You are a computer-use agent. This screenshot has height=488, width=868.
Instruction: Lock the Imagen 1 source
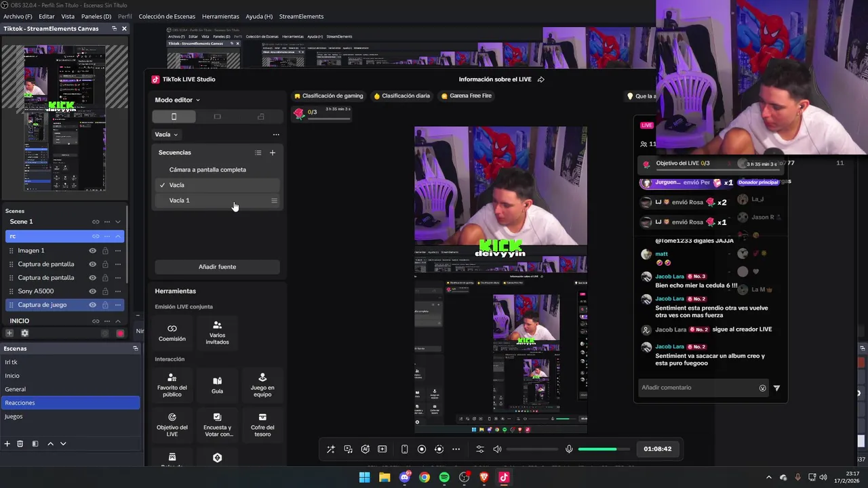[105, 251]
